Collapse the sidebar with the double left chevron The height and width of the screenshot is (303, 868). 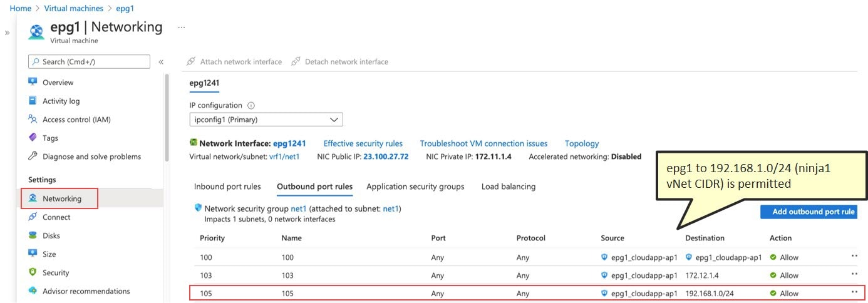click(161, 62)
